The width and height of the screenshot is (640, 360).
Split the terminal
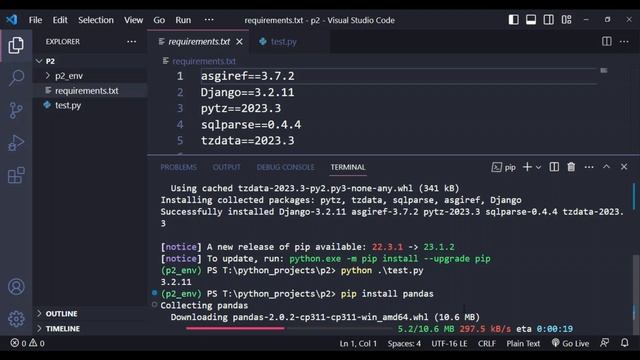click(554, 167)
